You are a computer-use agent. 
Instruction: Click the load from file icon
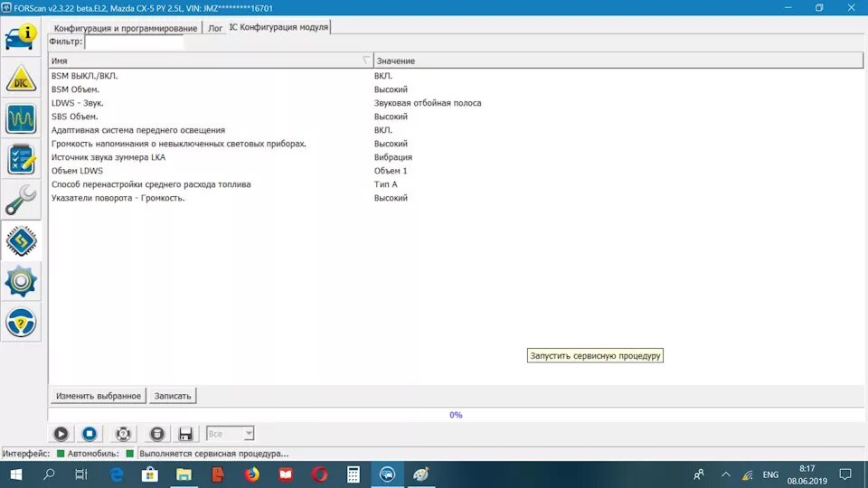pos(157,434)
